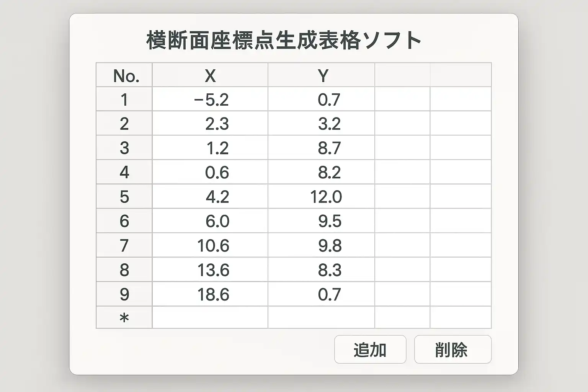Click the 追加 button
The height and width of the screenshot is (392, 588).
click(370, 350)
